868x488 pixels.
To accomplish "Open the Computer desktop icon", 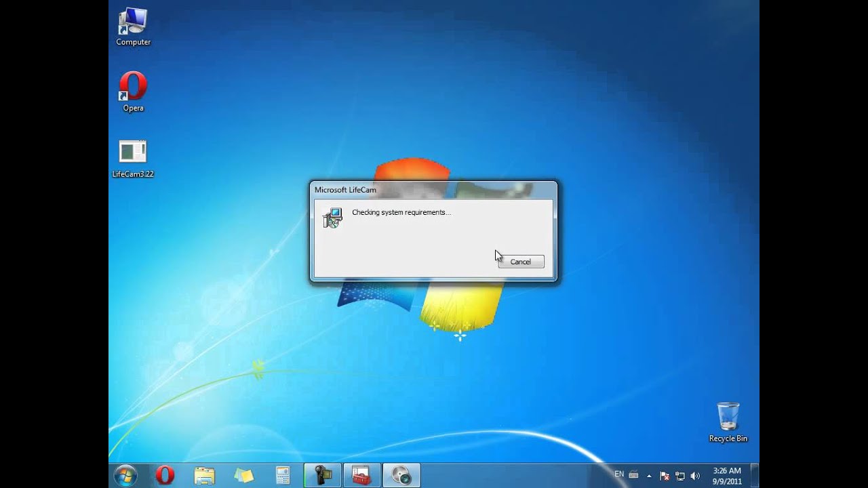I will 133,27.
